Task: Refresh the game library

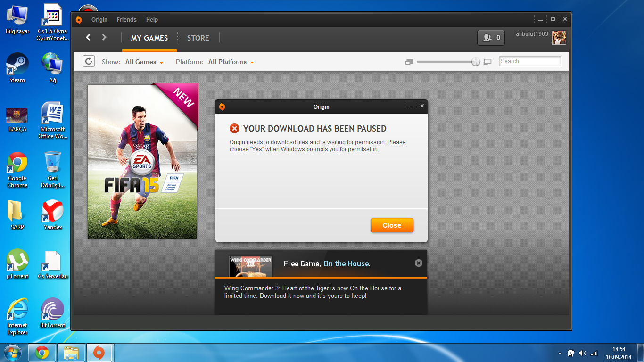Action: pos(89,61)
